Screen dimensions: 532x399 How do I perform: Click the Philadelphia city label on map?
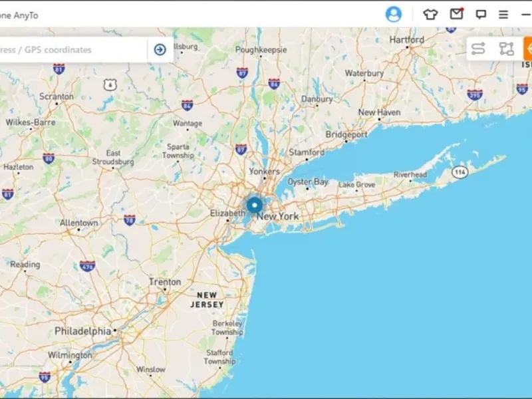click(82, 331)
